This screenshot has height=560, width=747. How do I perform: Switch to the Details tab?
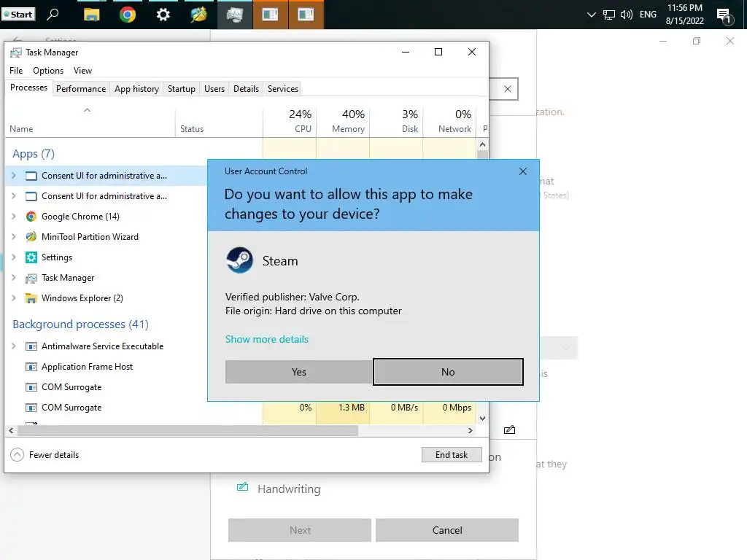pos(246,89)
